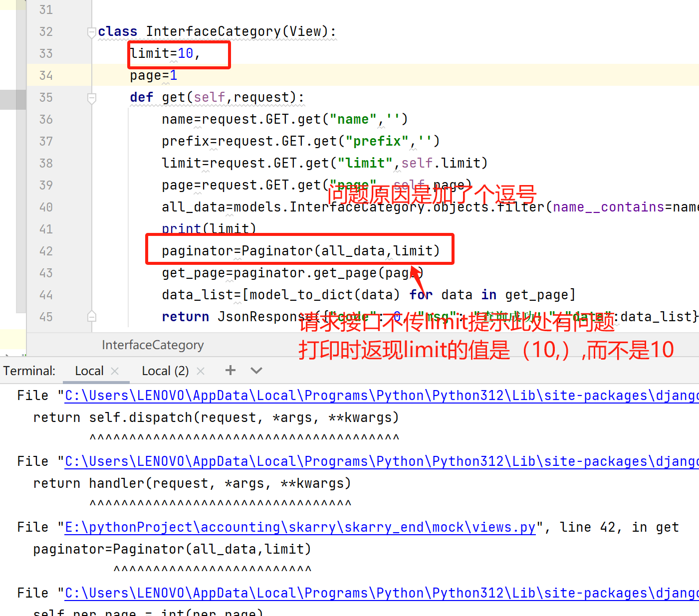Click terminal text 'return self.dispatch(request, *args, **kwargs)'
The height and width of the screenshot is (616, 699).
(216, 417)
